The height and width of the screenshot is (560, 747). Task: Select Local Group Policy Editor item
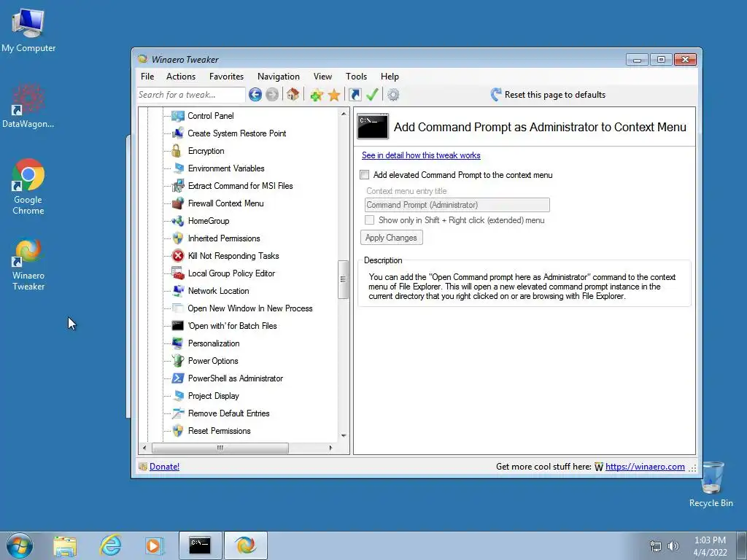[x=231, y=273]
